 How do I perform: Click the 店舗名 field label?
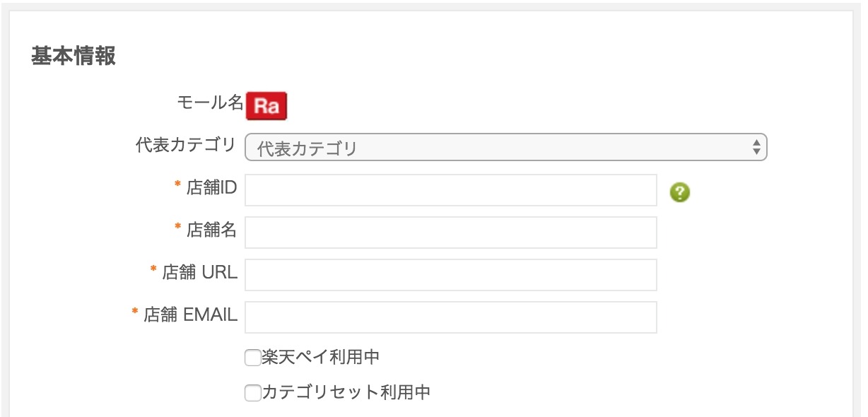click(211, 230)
